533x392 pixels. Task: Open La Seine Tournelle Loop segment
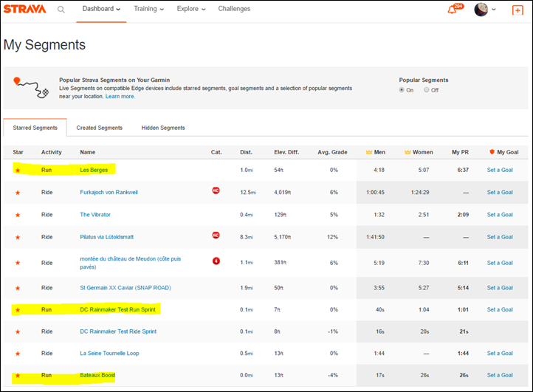[x=109, y=354]
